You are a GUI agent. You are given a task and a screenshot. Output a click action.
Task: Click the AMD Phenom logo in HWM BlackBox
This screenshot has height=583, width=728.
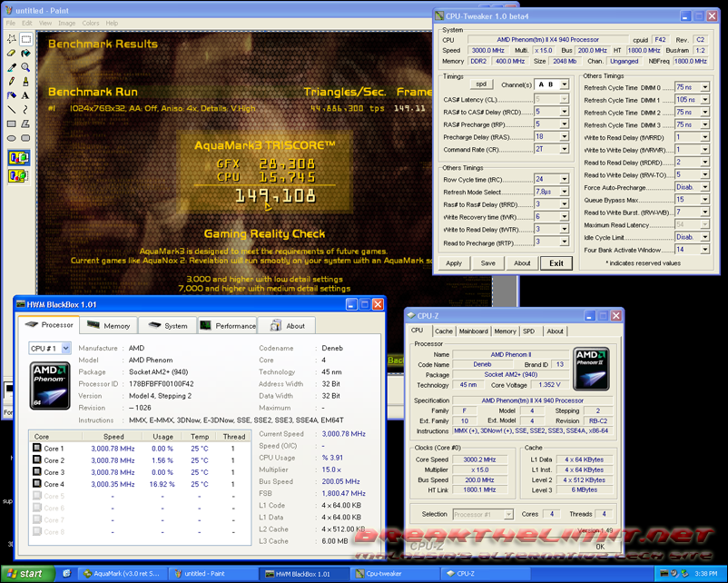(x=50, y=386)
